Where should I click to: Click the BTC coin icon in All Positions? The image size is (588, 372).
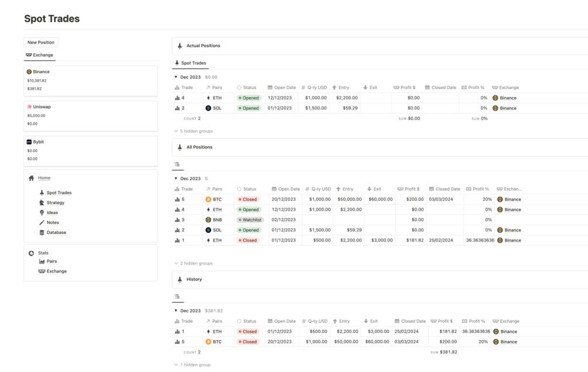tap(208, 199)
